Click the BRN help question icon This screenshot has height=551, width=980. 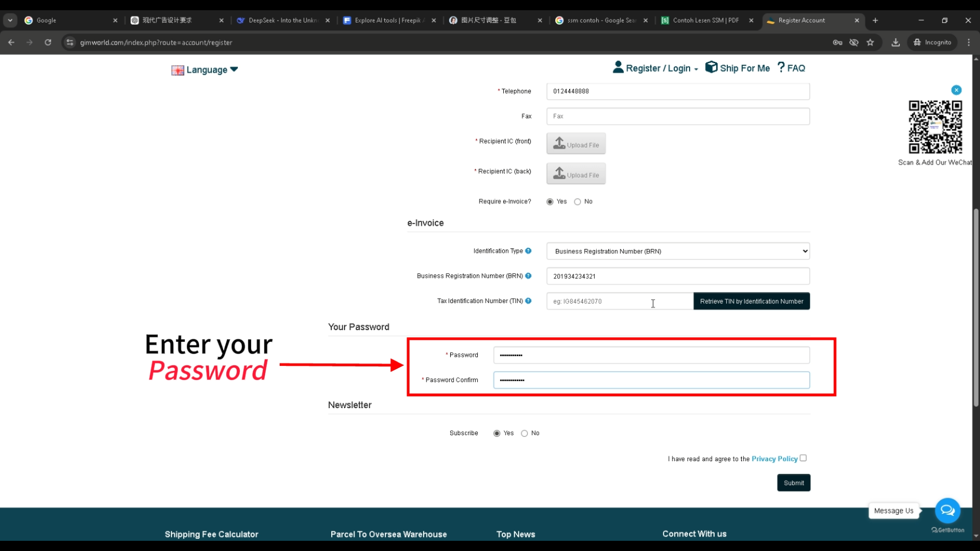(528, 276)
